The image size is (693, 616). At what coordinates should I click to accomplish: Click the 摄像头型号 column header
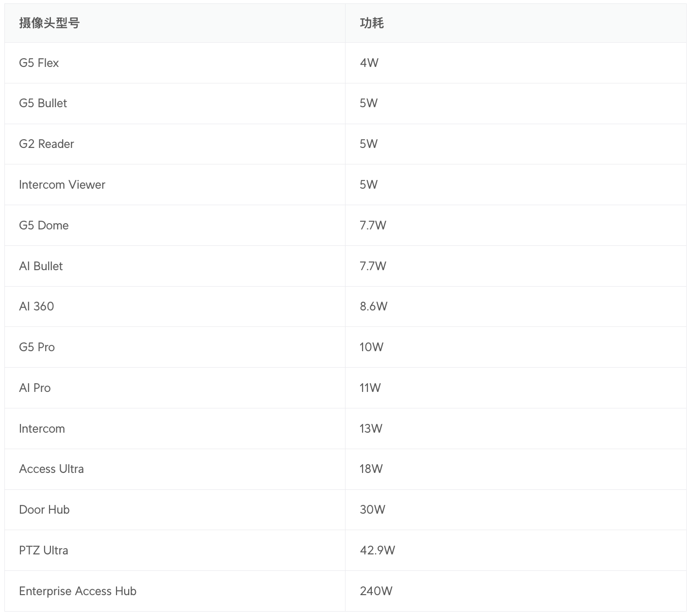click(x=49, y=23)
